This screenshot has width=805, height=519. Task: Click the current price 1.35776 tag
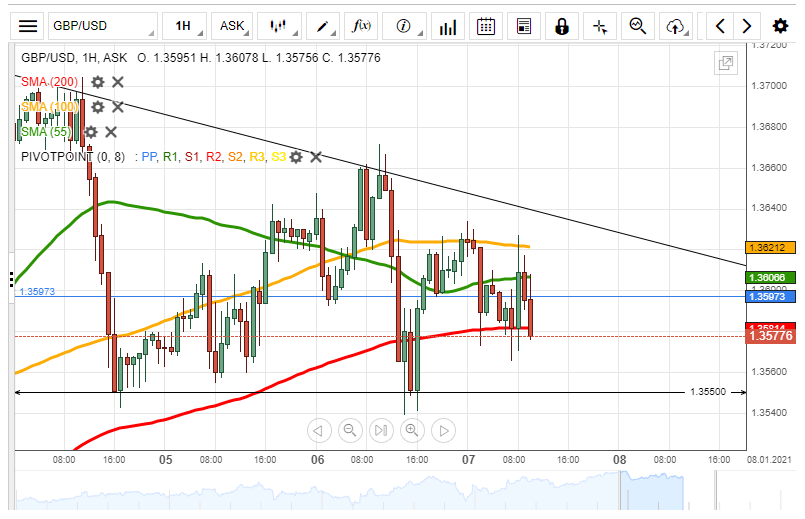(x=771, y=336)
